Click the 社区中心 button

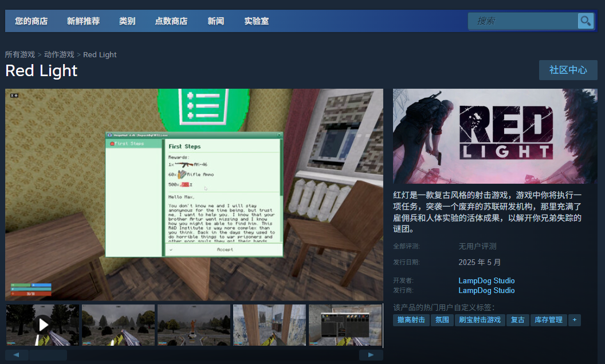[x=568, y=70]
